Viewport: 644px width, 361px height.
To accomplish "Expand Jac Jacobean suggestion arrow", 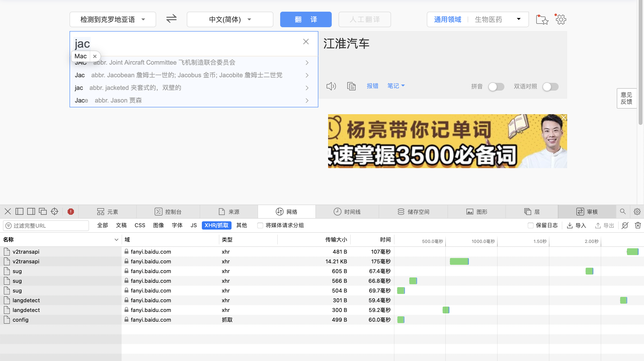I will click(x=307, y=75).
